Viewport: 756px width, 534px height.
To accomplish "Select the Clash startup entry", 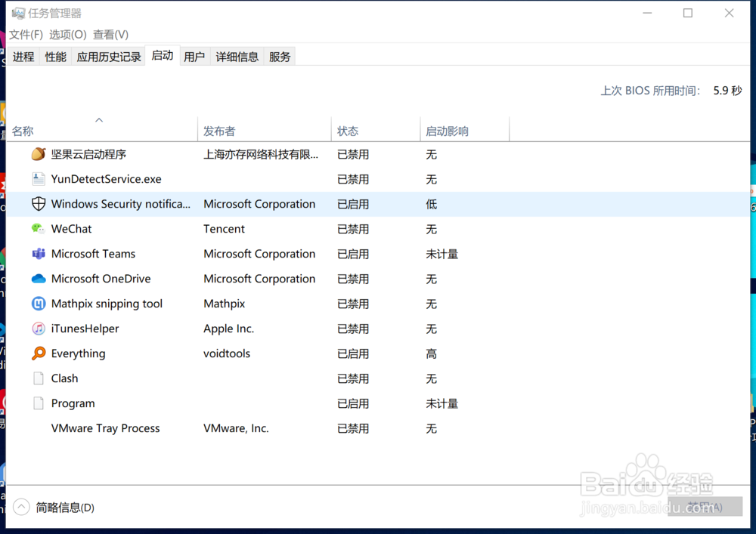I will (x=64, y=378).
